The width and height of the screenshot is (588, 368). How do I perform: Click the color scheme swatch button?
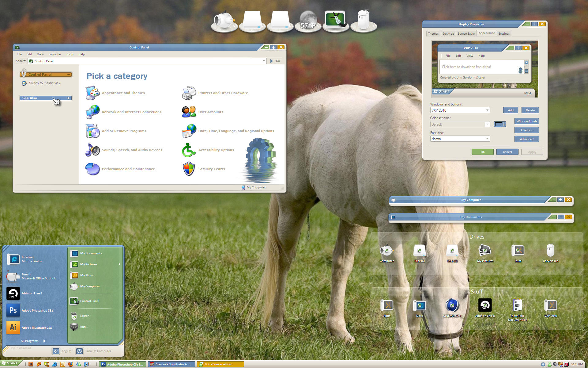click(500, 124)
